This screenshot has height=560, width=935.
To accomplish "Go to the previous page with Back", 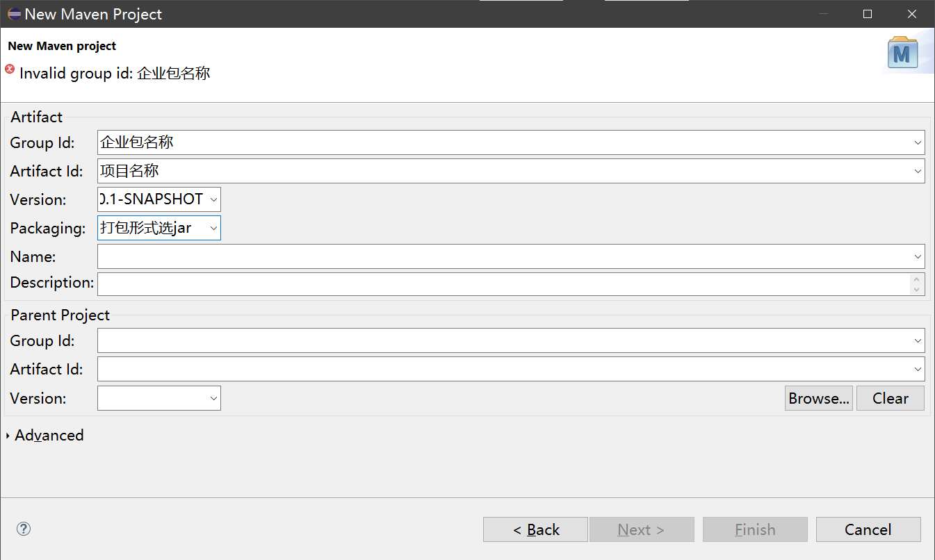I will (x=535, y=529).
